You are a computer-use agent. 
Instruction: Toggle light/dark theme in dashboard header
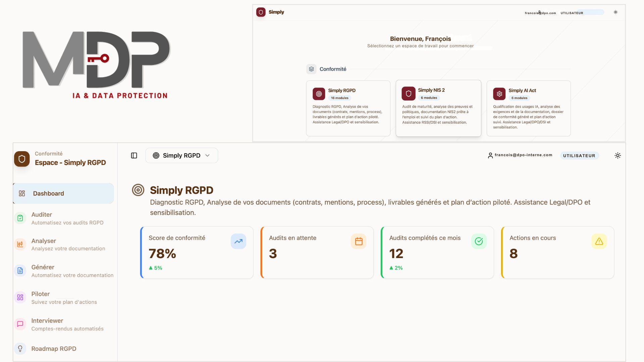[618, 156]
